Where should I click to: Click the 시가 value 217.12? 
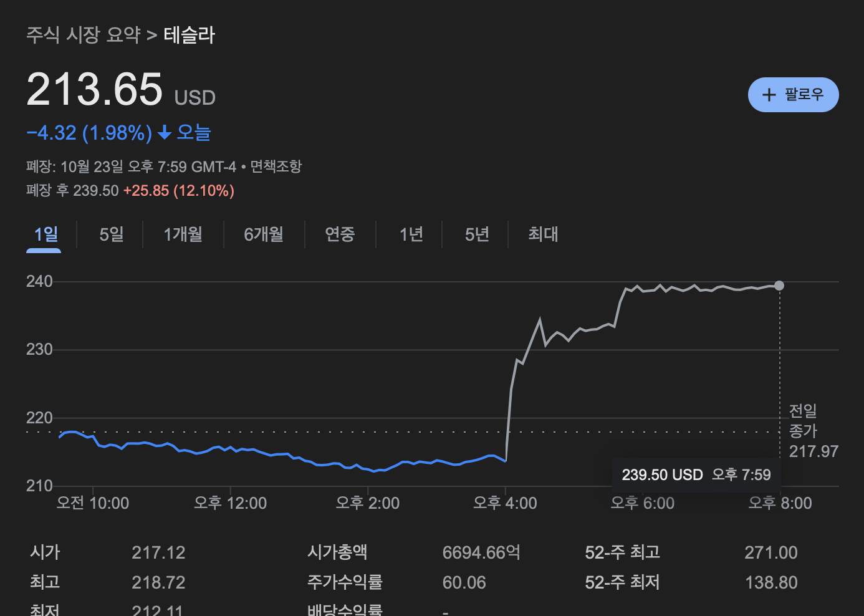point(158,552)
